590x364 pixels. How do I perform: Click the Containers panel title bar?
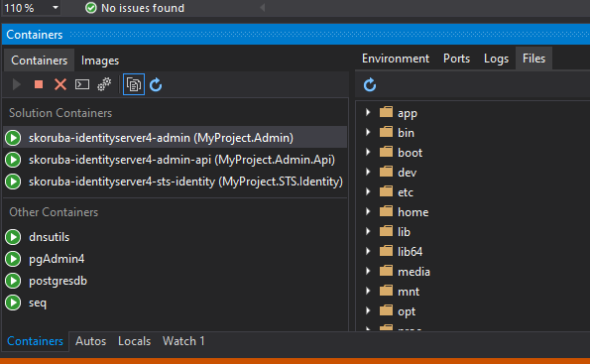point(295,35)
